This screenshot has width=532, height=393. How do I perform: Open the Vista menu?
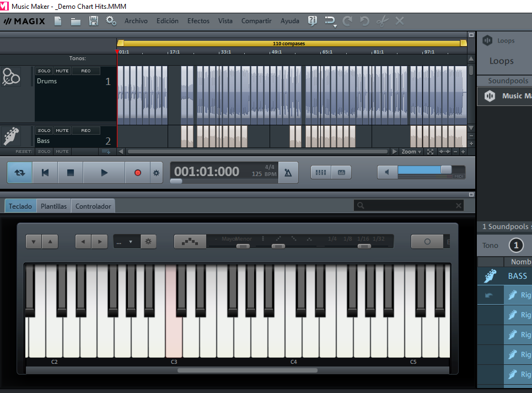225,21
